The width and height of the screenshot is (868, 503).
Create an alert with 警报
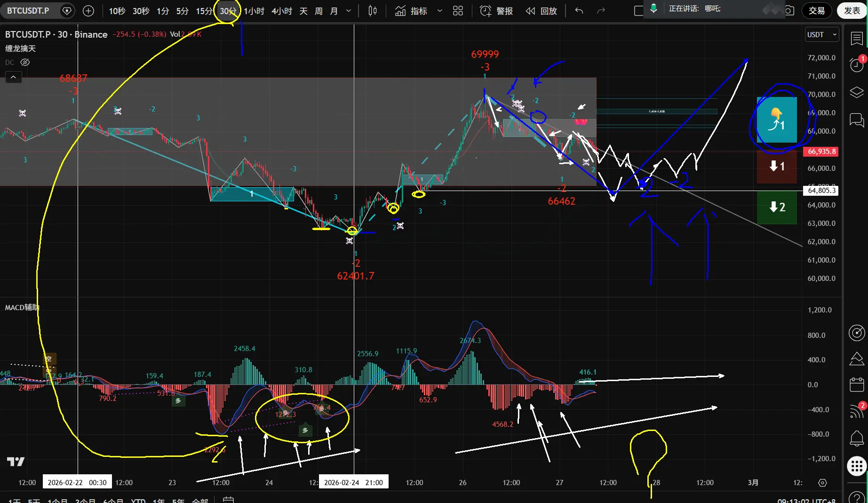(496, 11)
